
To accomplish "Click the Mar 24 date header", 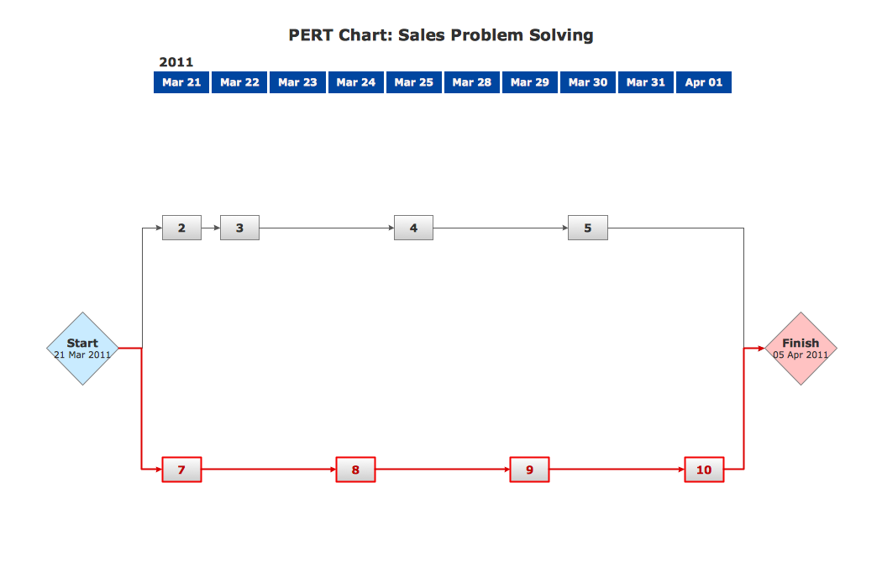I will tap(355, 82).
